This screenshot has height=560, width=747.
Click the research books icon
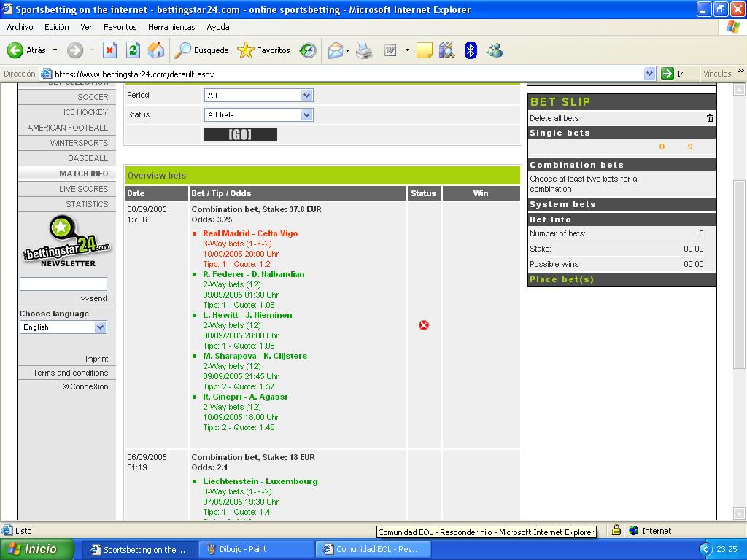click(x=447, y=50)
